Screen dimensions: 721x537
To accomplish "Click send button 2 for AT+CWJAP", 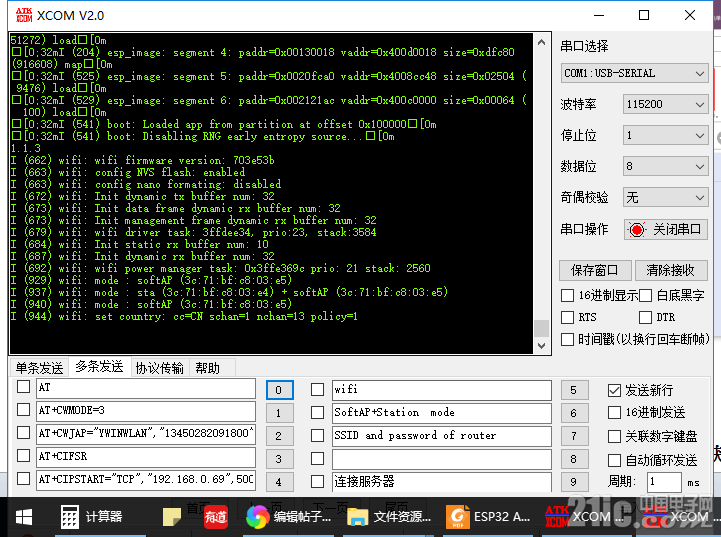I will point(279,436).
